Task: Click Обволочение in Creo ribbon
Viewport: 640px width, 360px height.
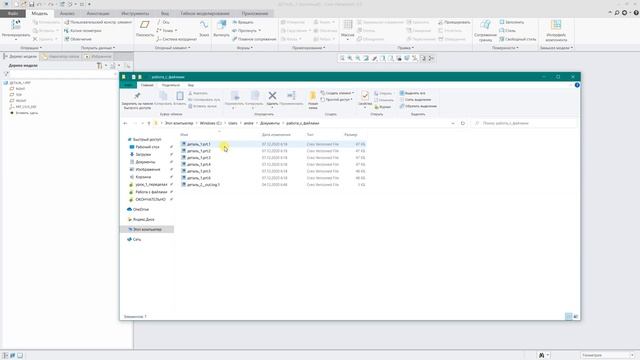Action: 78,39
